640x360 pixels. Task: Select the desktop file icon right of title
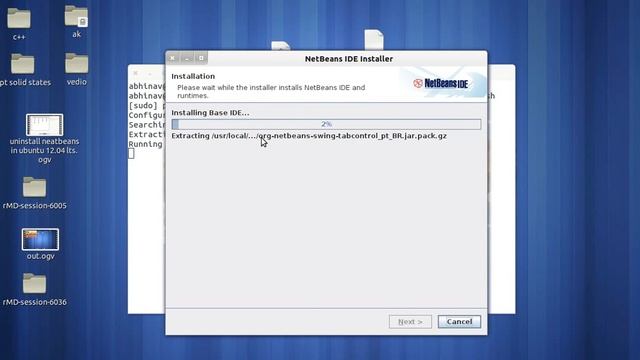click(374, 40)
